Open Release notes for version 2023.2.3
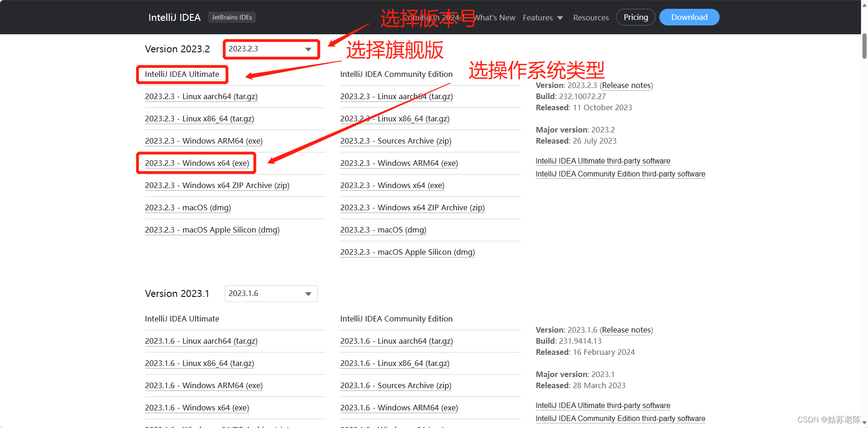Image resolution: width=868 pixels, height=428 pixels. click(626, 85)
